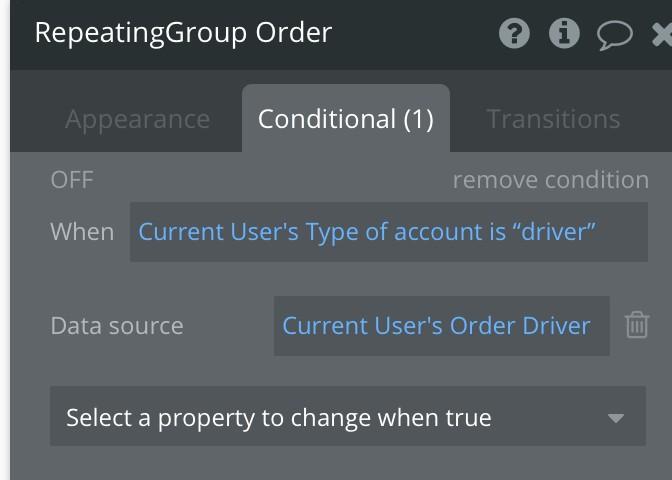Toggle the OFF condition preview switch
The height and width of the screenshot is (480, 672).
(x=72, y=180)
